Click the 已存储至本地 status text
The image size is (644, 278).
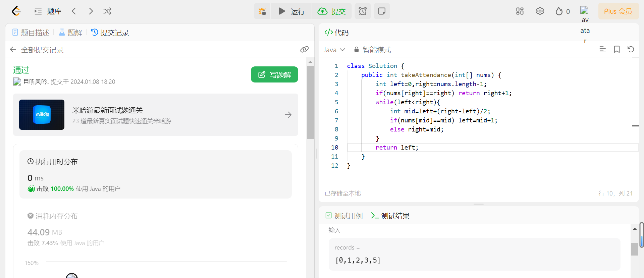tap(343, 193)
